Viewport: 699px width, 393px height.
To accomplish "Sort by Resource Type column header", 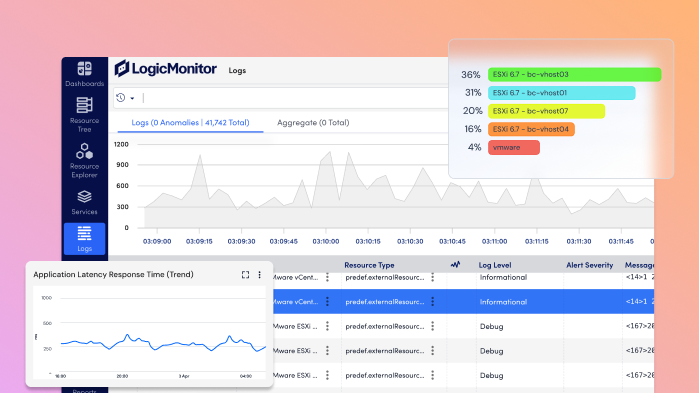I will click(x=369, y=265).
